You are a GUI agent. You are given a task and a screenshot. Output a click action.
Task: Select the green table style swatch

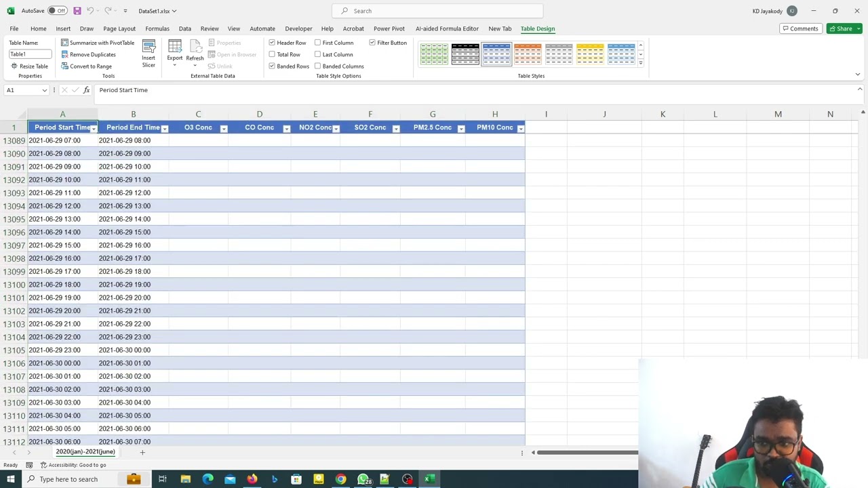click(x=434, y=54)
